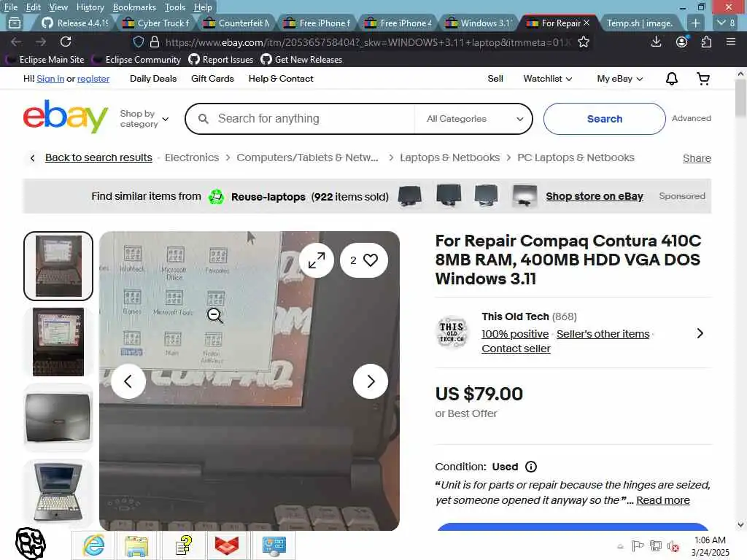Open the Tools menu

pyautogui.click(x=175, y=7)
